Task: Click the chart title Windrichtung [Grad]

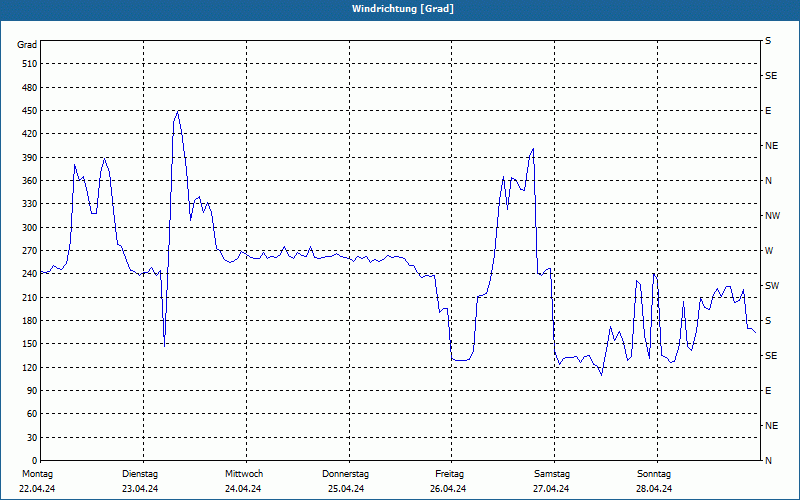Action: [x=403, y=9]
